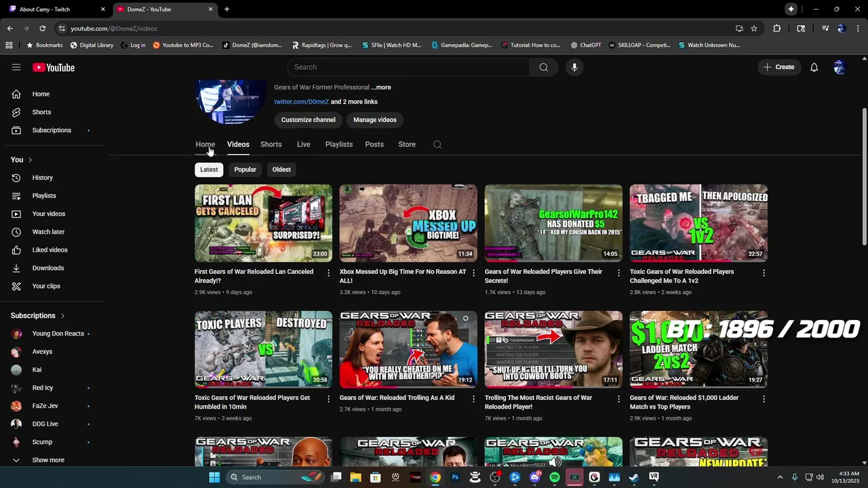Show hidden system tray icons chevron

pyautogui.click(x=780, y=477)
